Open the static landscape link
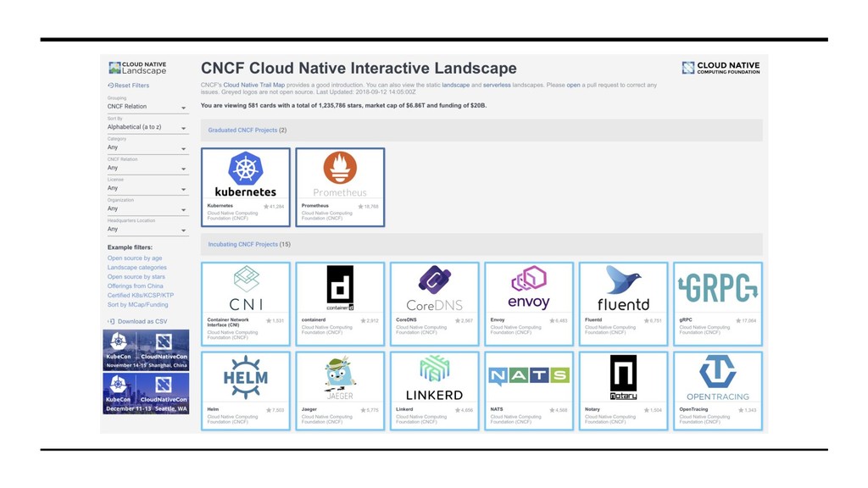This screenshot has height=488, width=868. [455, 86]
